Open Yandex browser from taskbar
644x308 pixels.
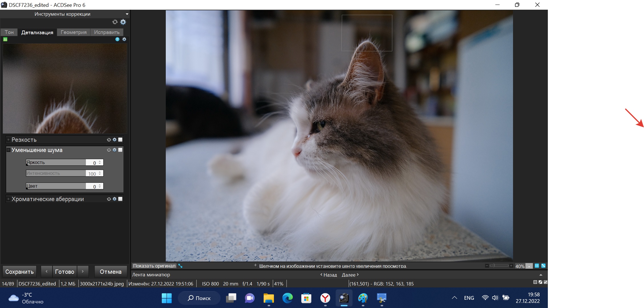coord(325,298)
